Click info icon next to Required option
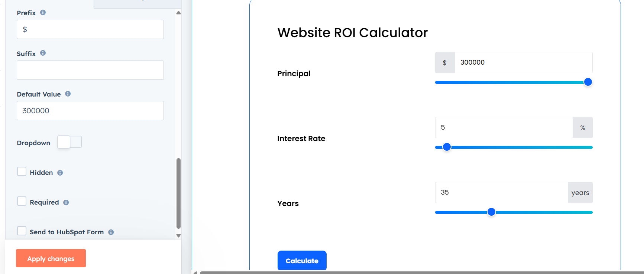This screenshot has height=274, width=644. coord(66,203)
